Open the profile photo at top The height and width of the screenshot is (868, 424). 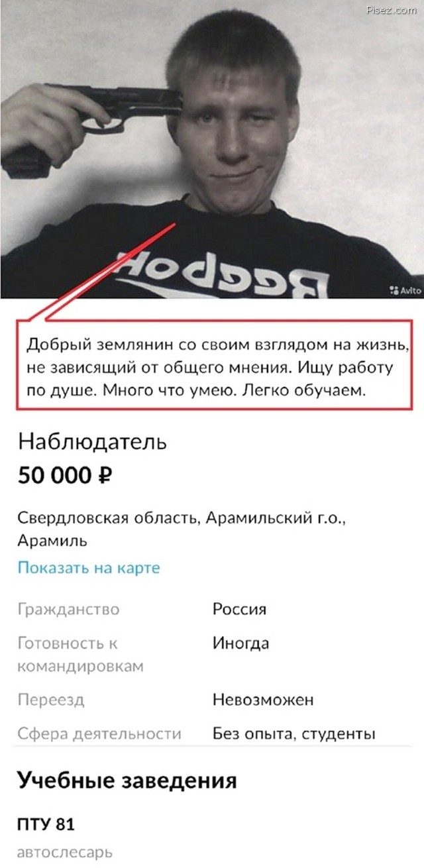tap(212, 149)
